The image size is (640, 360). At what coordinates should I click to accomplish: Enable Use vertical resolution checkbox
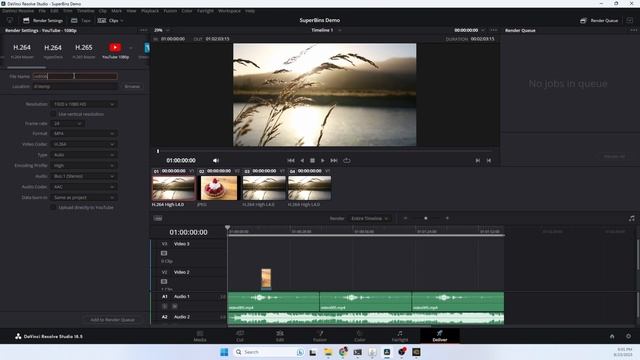point(53,114)
